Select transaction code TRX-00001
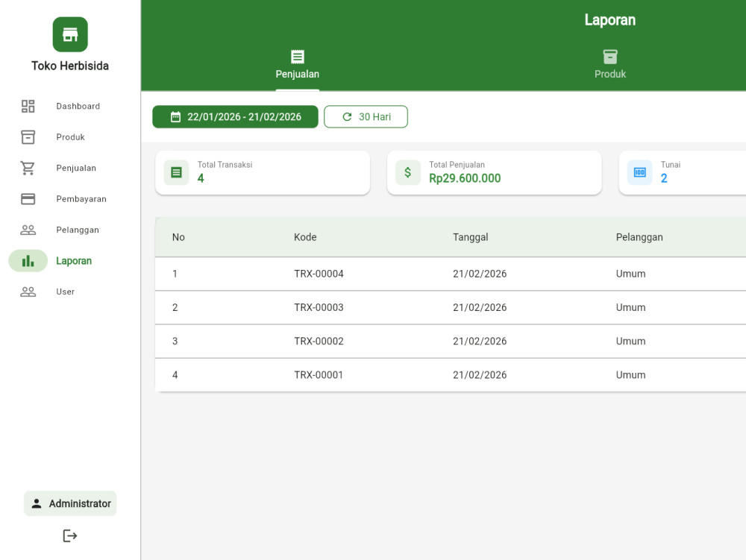The width and height of the screenshot is (746, 560). 319,375
